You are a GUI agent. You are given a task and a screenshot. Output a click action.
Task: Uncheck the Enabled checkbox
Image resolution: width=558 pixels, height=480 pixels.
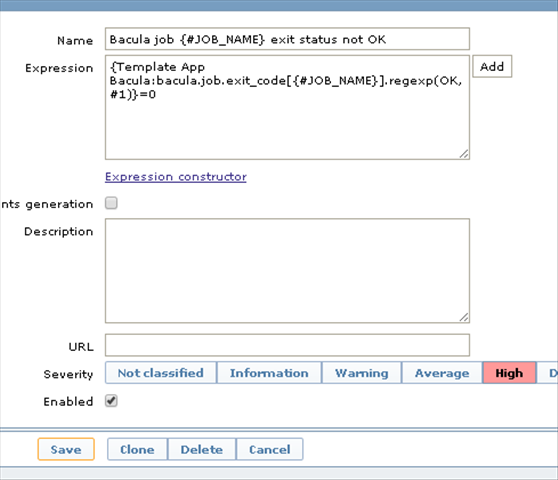(111, 401)
